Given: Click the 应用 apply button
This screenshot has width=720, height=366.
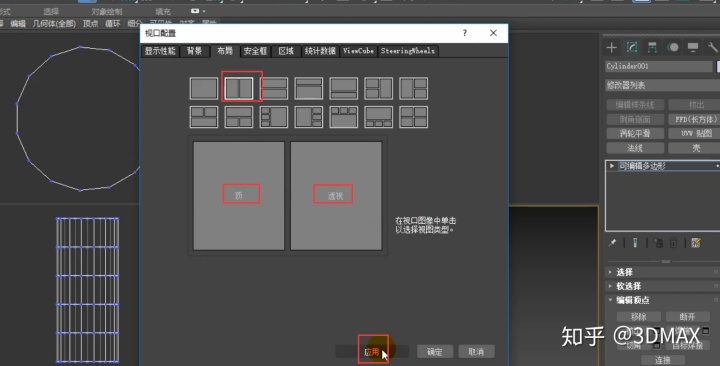Looking at the screenshot, I should click(x=372, y=352).
